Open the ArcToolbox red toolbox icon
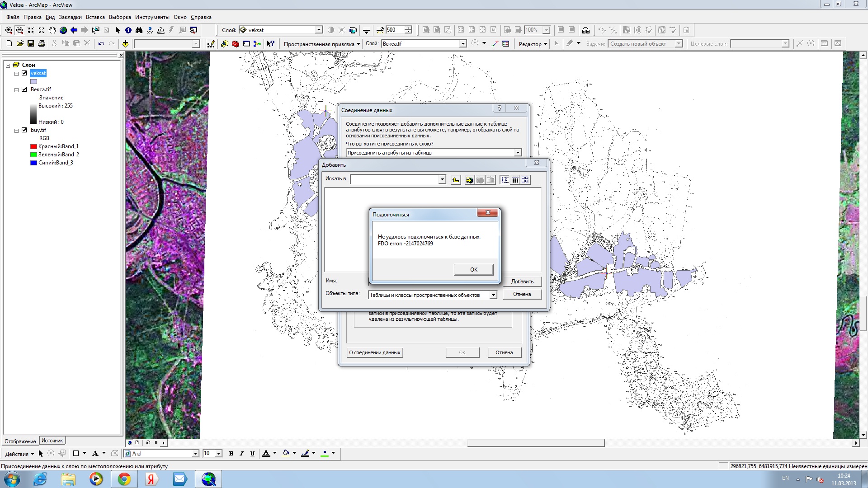The width and height of the screenshot is (868, 488). click(236, 44)
